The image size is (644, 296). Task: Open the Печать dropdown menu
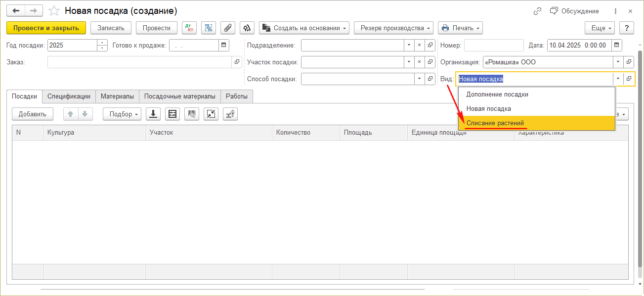coord(460,28)
